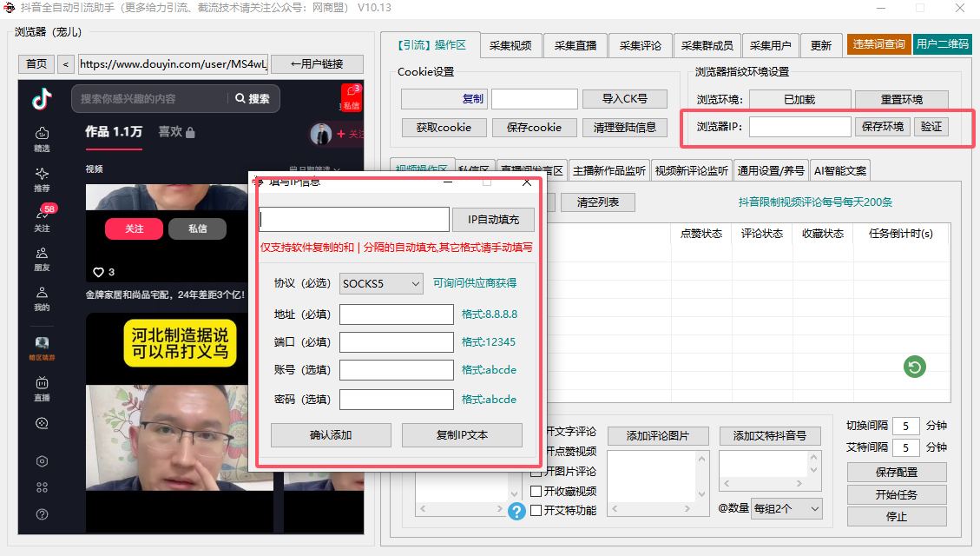Screen dimensions: 980x556
Task: Click the IP自动填充 button
Action: click(494, 220)
